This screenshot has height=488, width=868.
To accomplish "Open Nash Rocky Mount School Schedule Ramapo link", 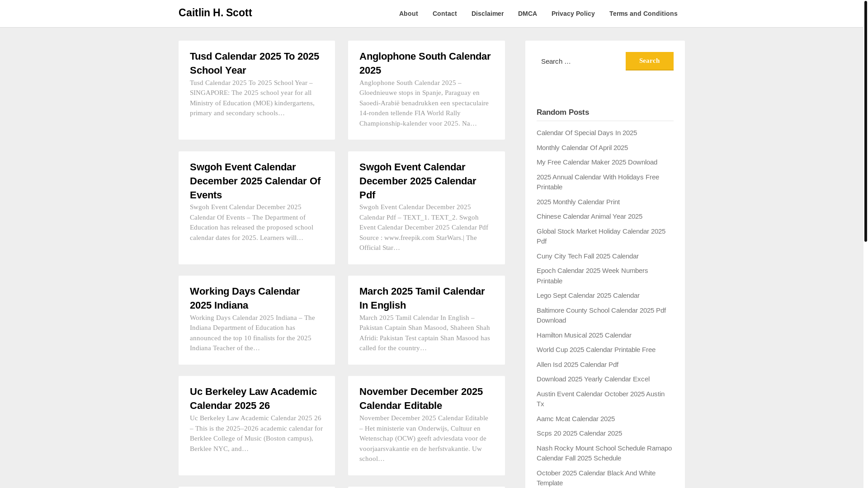I will (x=604, y=453).
